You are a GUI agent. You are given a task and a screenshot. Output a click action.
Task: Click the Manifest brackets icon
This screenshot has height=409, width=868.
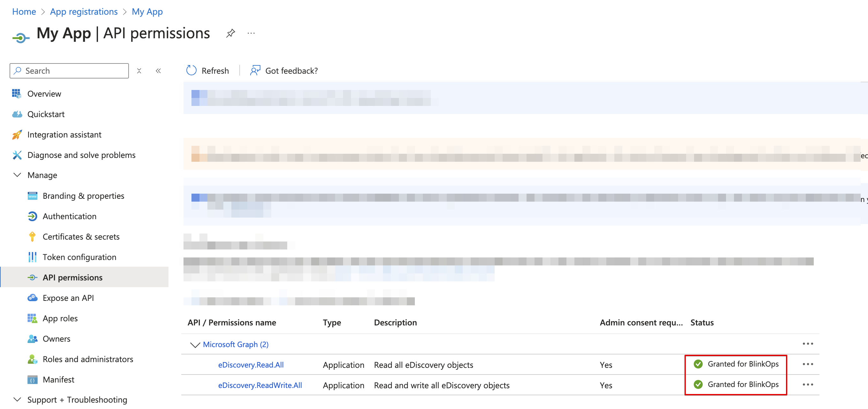click(x=32, y=379)
